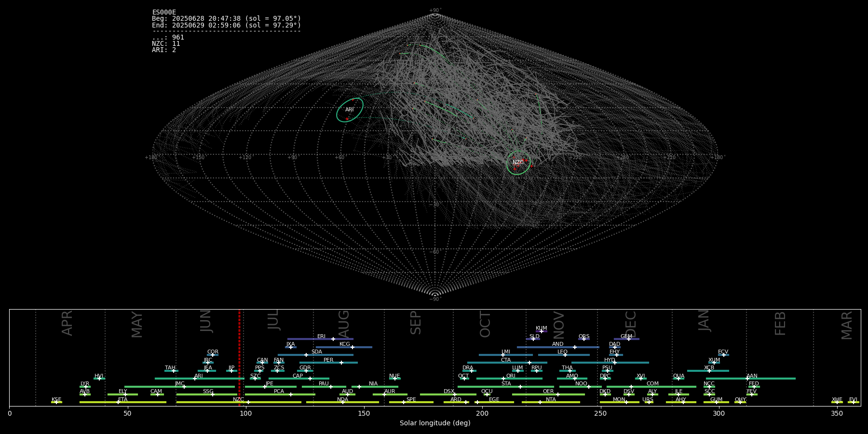Image resolution: width=868 pixels, height=434 pixels.
Task: Click the XCB shower bar label
Action: (x=709, y=368)
